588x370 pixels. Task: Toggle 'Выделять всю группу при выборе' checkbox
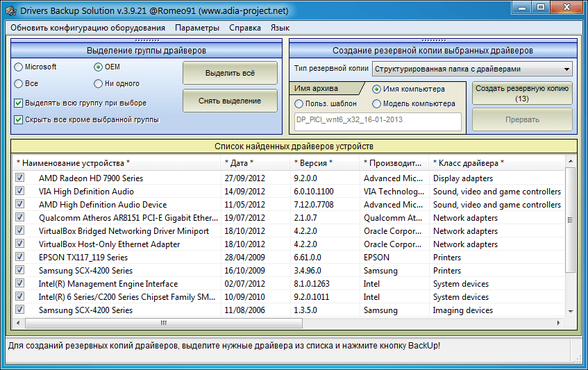tap(19, 103)
